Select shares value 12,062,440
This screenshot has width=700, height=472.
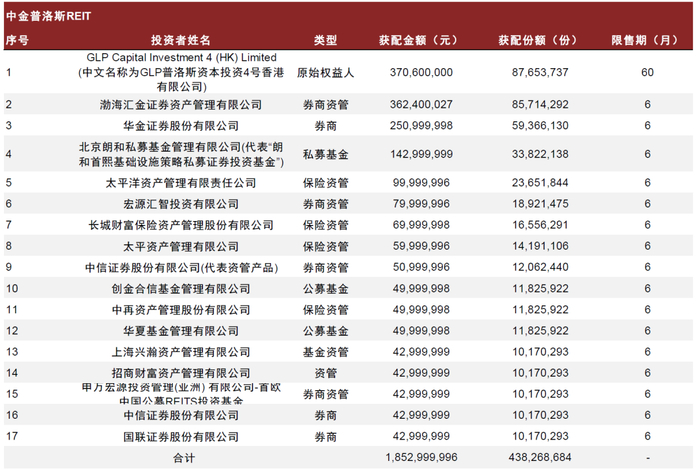[x=540, y=267]
